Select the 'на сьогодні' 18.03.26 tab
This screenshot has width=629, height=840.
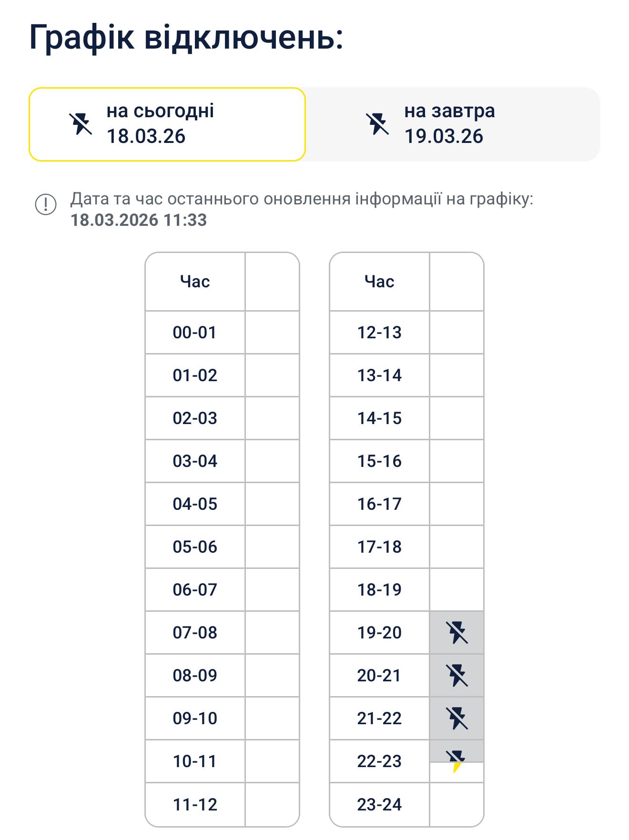pos(167,124)
